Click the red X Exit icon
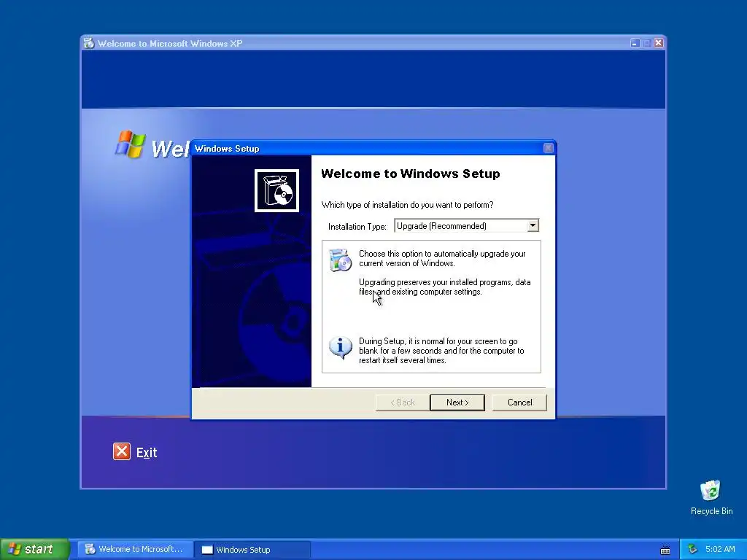This screenshot has width=747, height=560. point(122,451)
